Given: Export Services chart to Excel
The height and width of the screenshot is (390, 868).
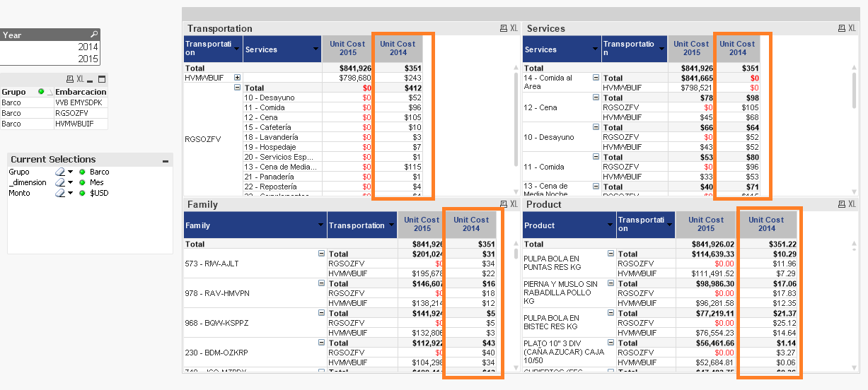Looking at the screenshot, I should click(852, 28).
